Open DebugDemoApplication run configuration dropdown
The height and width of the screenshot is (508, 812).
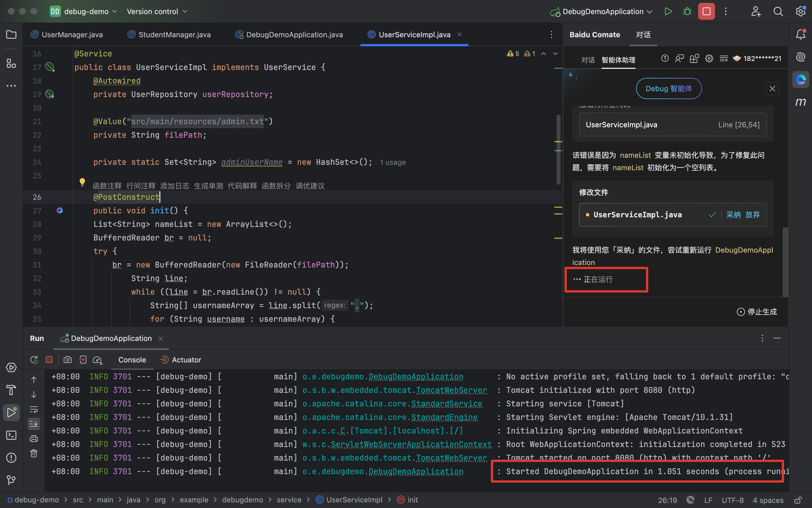pos(601,11)
